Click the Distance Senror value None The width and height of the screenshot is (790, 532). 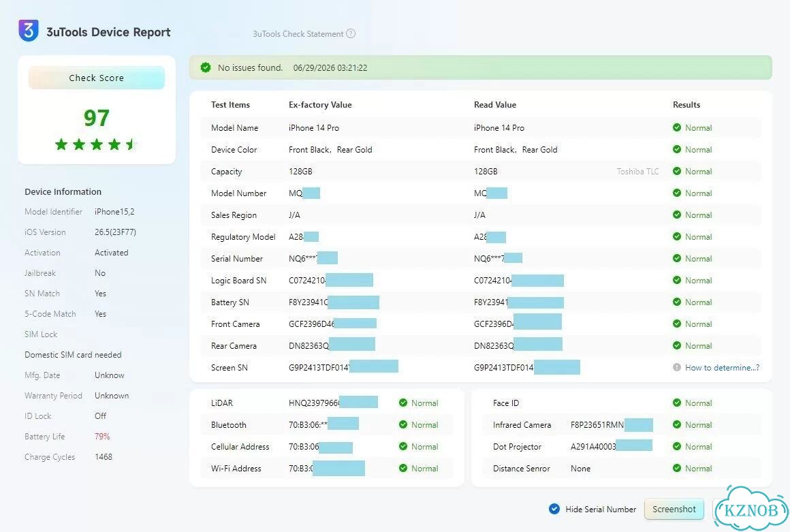[580, 469]
